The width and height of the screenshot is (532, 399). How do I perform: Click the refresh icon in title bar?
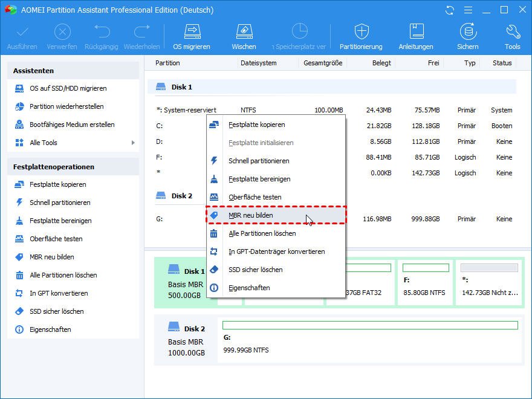tap(449, 10)
